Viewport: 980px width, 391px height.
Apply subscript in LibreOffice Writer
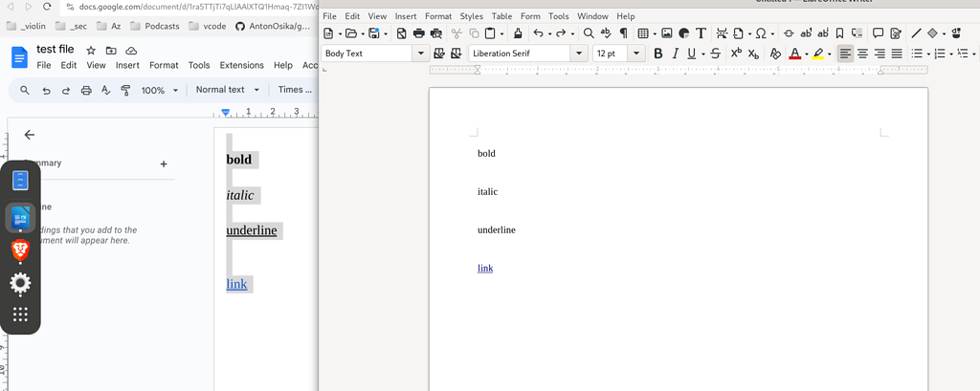click(x=754, y=54)
